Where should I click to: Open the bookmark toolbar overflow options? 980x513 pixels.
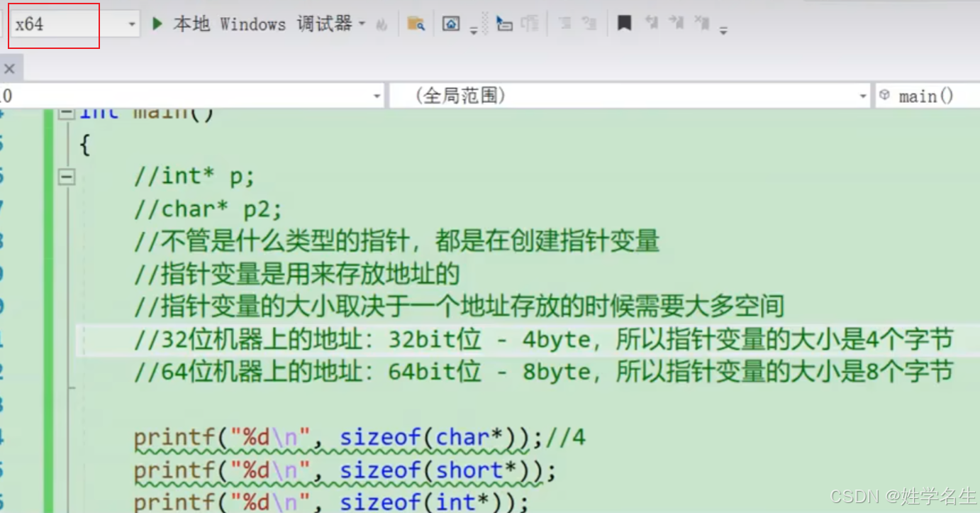(723, 30)
